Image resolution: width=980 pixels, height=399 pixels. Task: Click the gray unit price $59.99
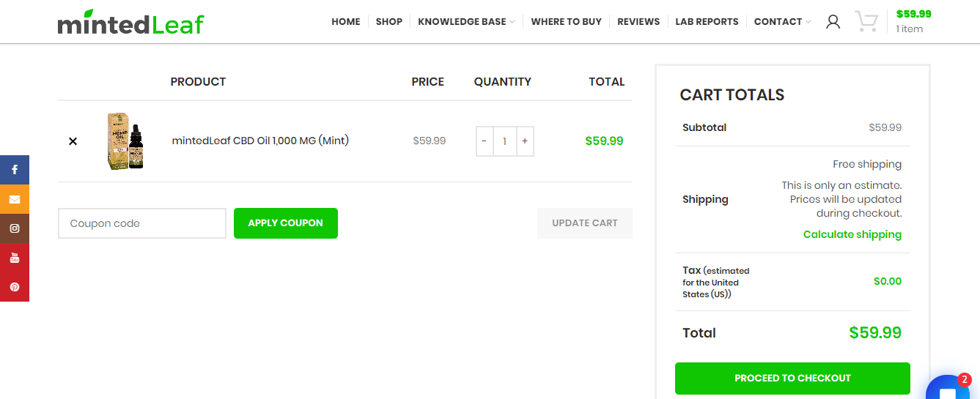click(430, 141)
